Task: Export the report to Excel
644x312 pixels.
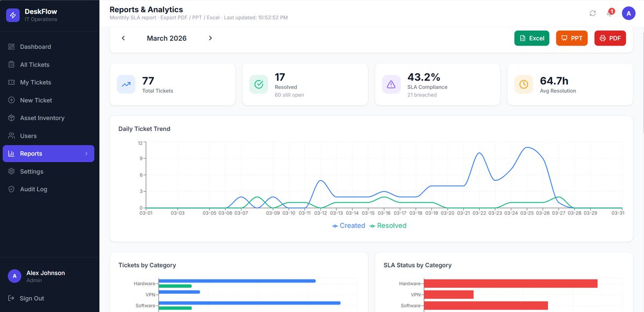Action: (532, 38)
